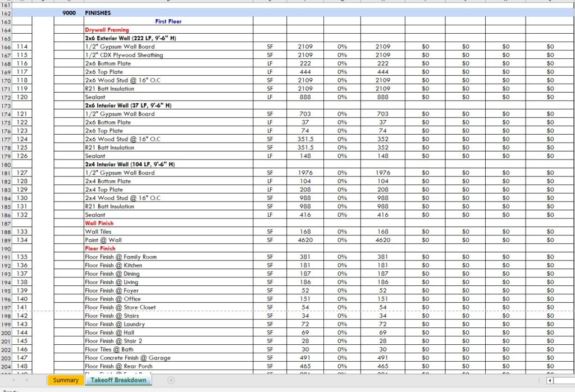Click the sheet tab scroll-right arrow
575x392 pixels.
click(27, 380)
